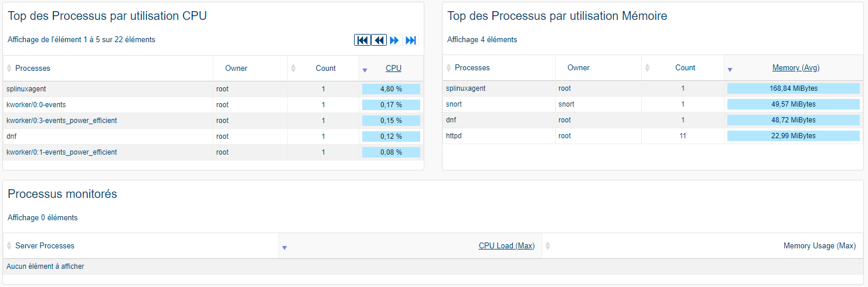Click the 168,84 MiBytes memory bar
The image size is (868, 287).
(793, 88)
